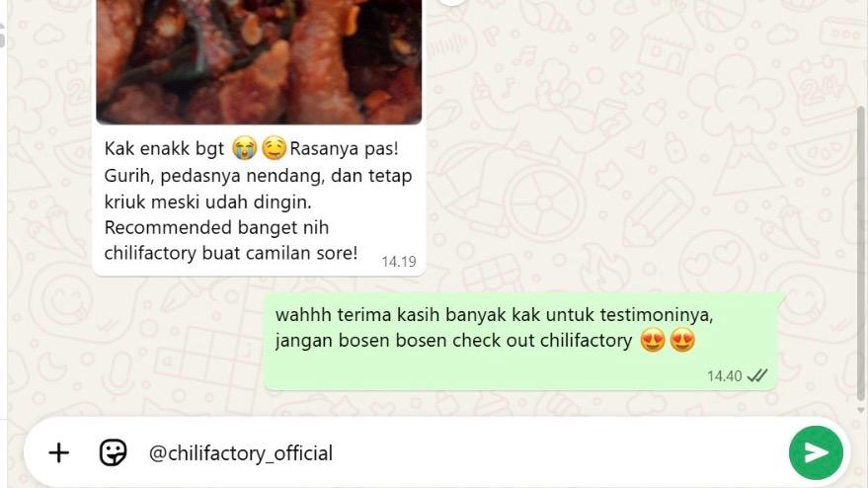Screen dimensions: 868x488
Task: Click the 14.19 message timestamp
Action: point(399,262)
